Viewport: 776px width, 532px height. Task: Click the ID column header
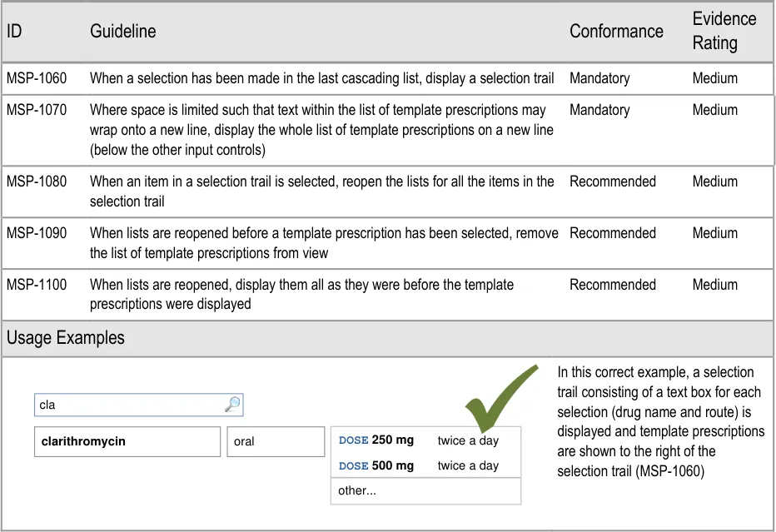pyautogui.click(x=15, y=32)
